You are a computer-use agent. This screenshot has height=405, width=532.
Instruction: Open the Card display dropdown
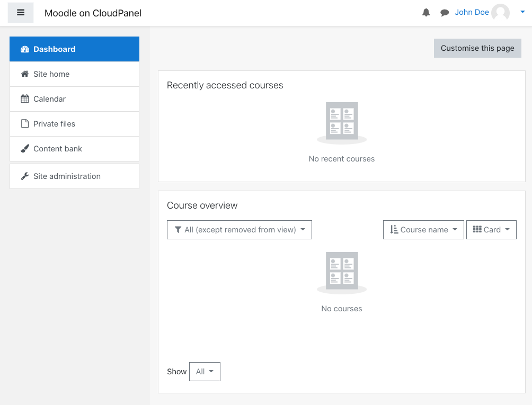[491, 230]
